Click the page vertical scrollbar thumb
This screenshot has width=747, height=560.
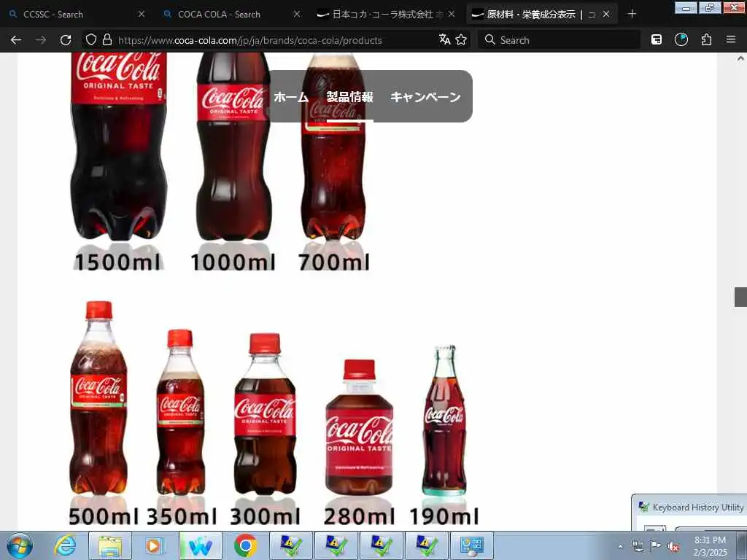point(740,297)
